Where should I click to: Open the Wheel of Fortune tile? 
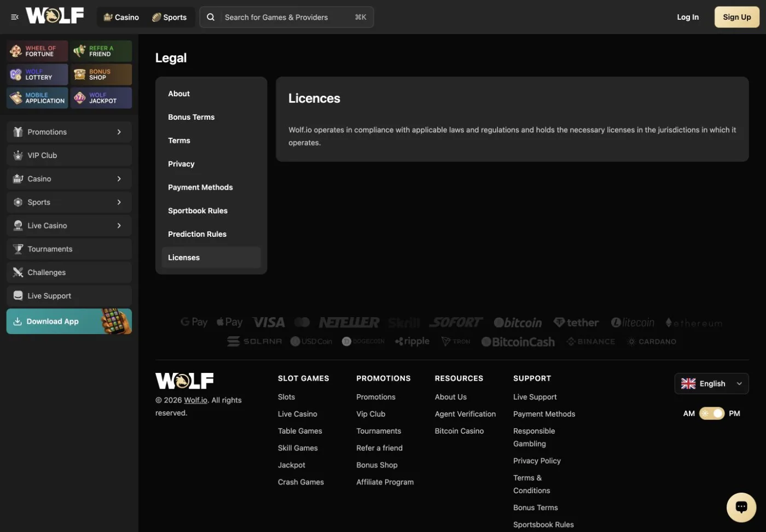point(37,51)
